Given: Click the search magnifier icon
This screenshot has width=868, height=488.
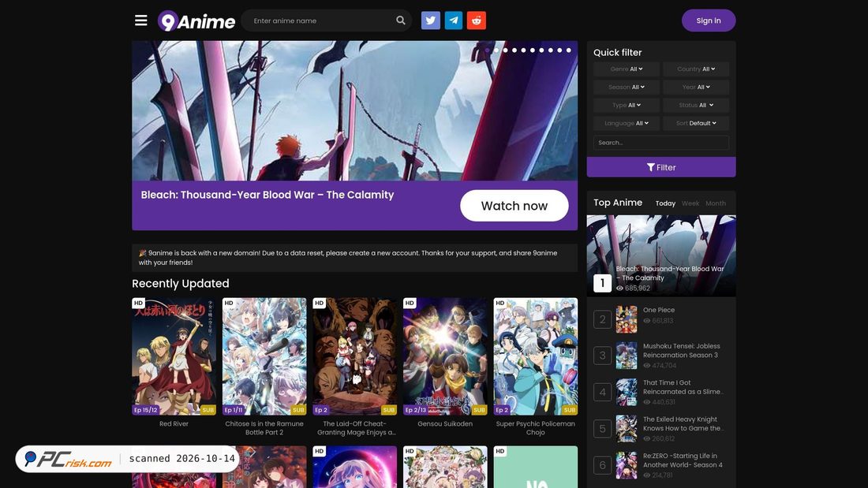Looking at the screenshot, I should point(401,20).
